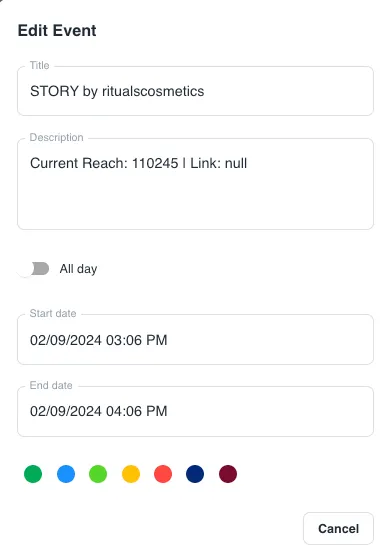Click into the Description text area
The image size is (387, 560).
pos(195,184)
